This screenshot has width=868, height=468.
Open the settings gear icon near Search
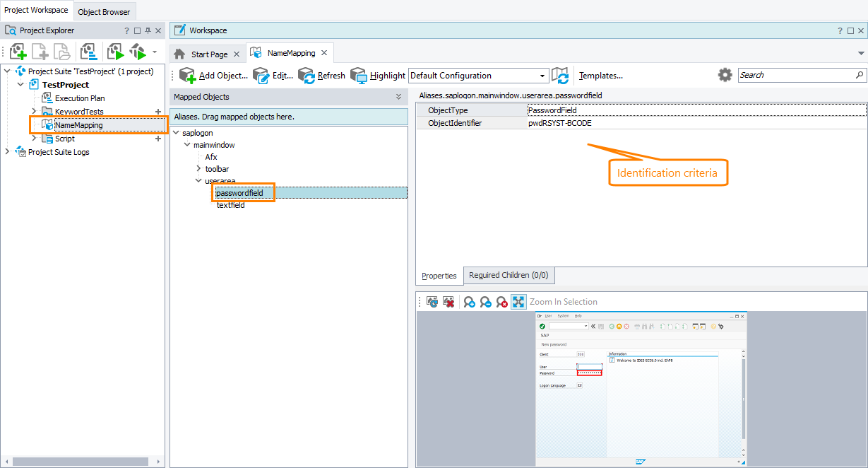click(725, 75)
